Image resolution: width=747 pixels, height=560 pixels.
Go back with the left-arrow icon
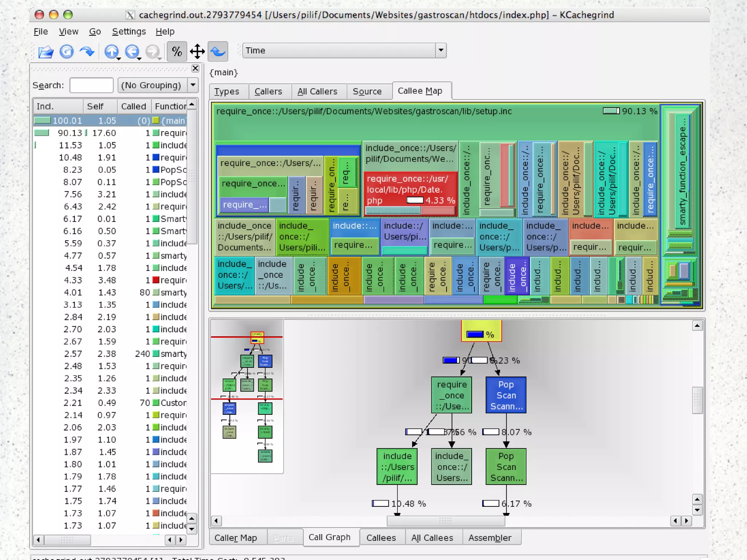[132, 51]
